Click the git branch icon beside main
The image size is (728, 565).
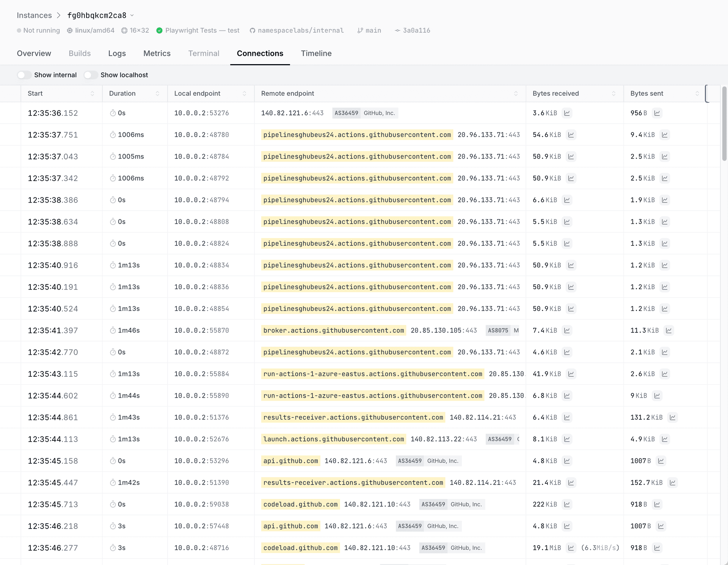pos(360,30)
